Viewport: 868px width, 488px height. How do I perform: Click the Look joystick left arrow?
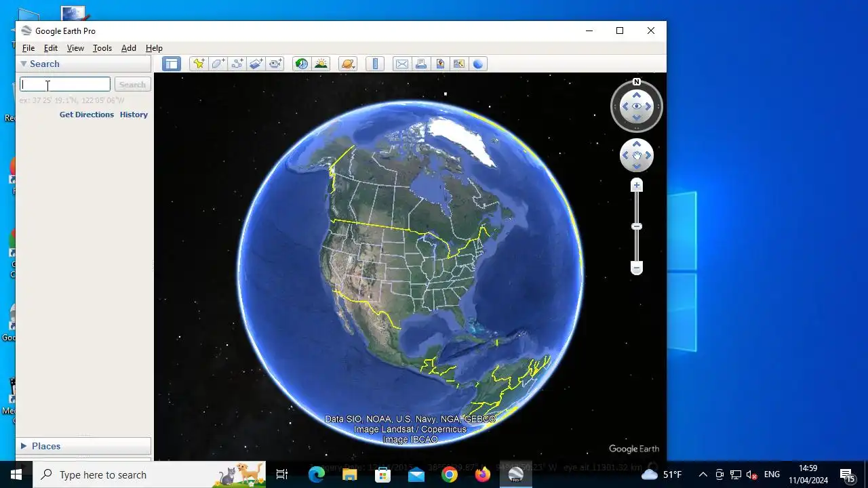625,106
